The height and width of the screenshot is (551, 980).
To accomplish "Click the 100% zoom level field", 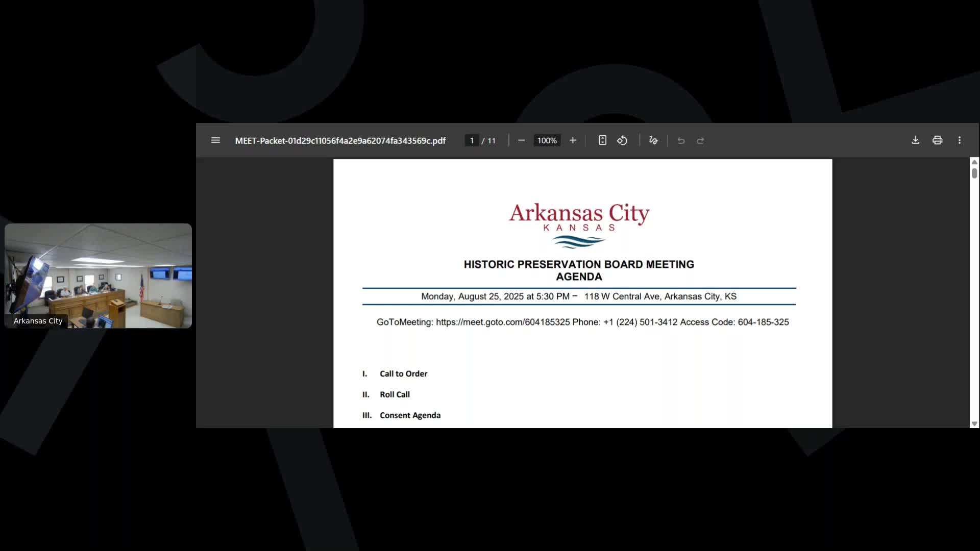I will pos(547,141).
